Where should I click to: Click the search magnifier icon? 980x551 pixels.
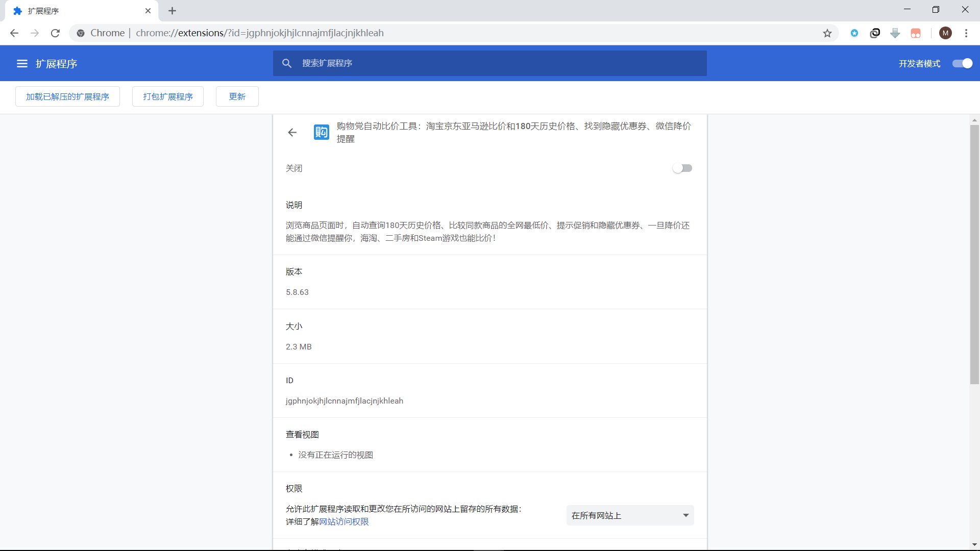pyautogui.click(x=287, y=63)
